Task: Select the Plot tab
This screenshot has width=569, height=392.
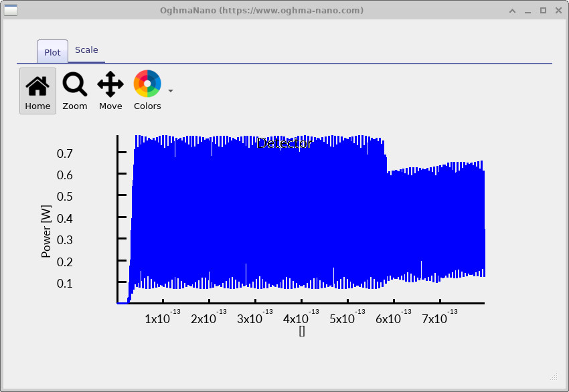Action: pyautogui.click(x=52, y=51)
